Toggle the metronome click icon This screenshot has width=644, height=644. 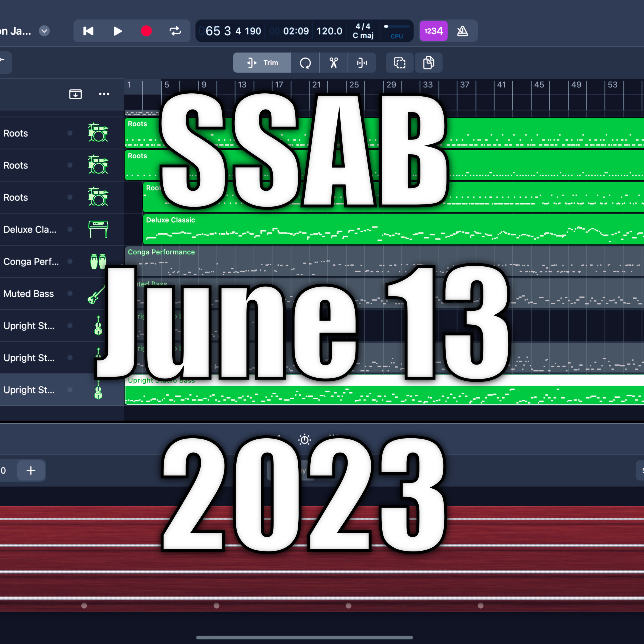click(x=462, y=31)
